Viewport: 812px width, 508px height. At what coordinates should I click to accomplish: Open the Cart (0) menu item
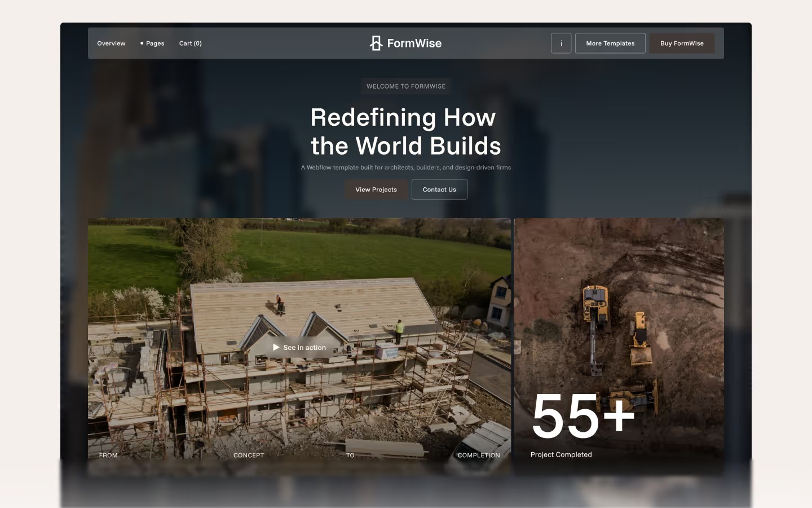190,43
